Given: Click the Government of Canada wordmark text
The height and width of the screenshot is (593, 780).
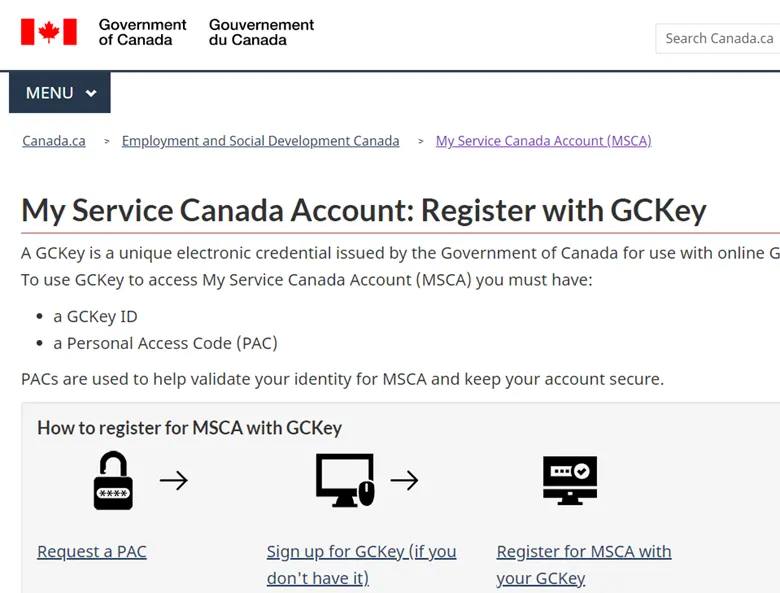Looking at the screenshot, I should tap(142, 32).
